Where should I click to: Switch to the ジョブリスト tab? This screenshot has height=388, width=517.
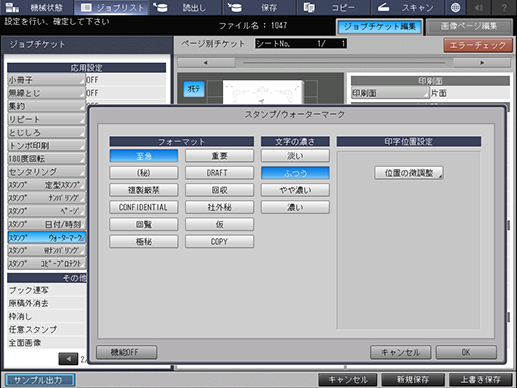point(112,7)
